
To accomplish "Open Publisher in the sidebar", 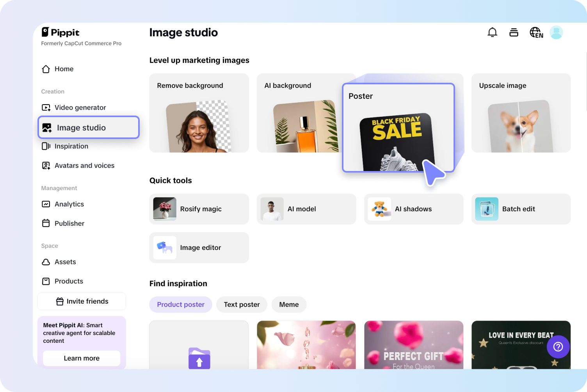I will click(x=69, y=223).
